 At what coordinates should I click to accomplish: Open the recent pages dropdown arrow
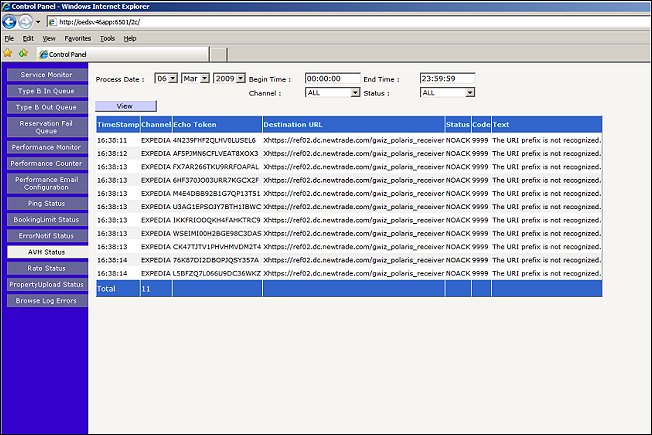coord(38,21)
